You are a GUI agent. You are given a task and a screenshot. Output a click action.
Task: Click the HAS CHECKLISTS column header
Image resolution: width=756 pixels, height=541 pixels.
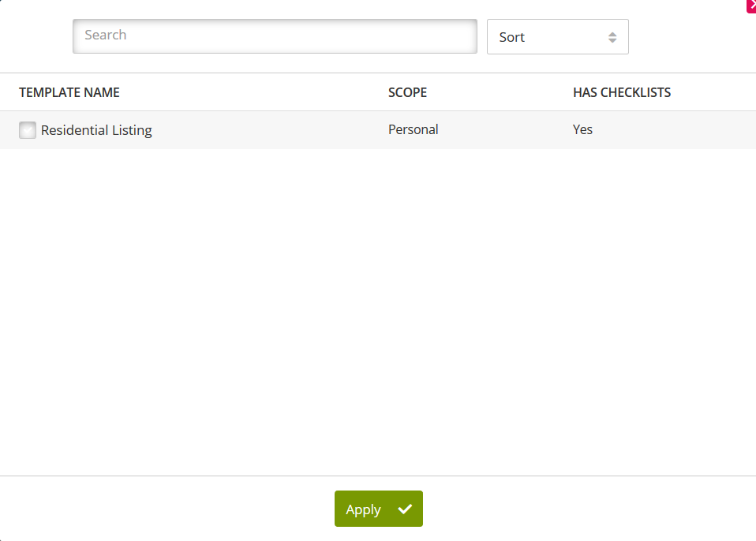point(622,92)
